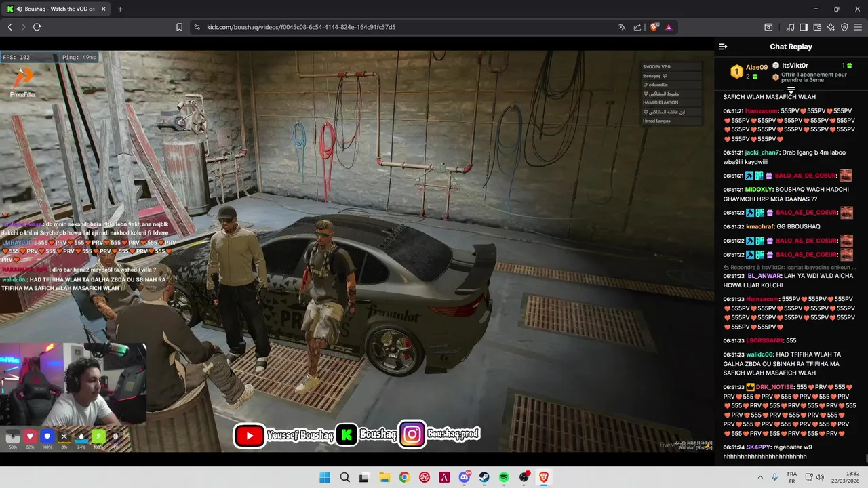Viewport: 868px width, 488px height.
Task: Open Discord from the taskbar
Action: click(465, 478)
